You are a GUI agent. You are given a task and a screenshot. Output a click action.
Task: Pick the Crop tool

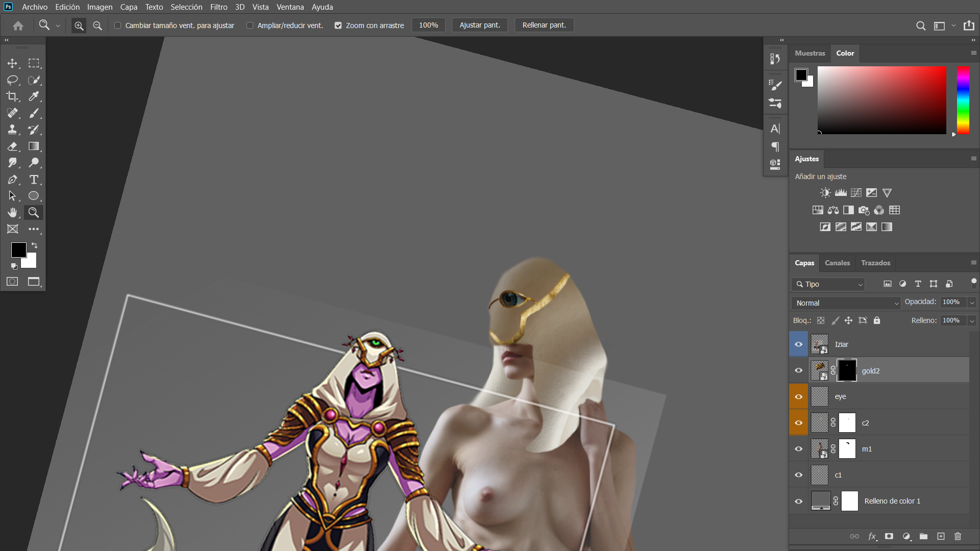(x=12, y=96)
